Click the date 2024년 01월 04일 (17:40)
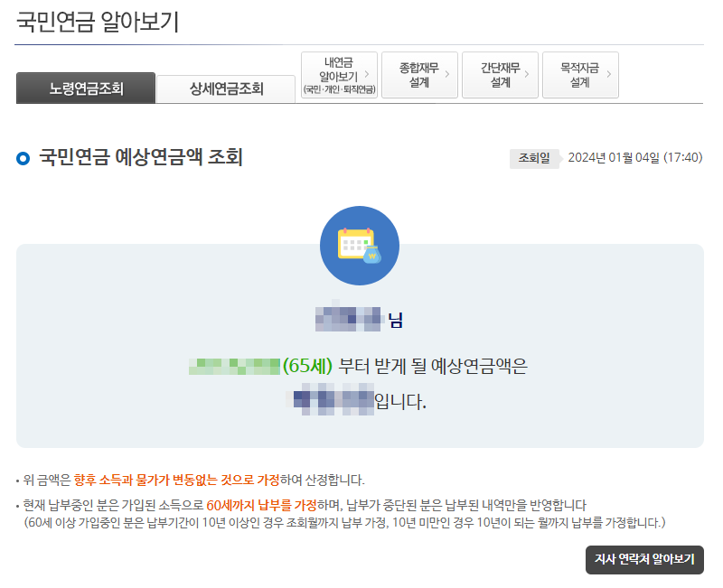 pyautogui.click(x=635, y=157)
